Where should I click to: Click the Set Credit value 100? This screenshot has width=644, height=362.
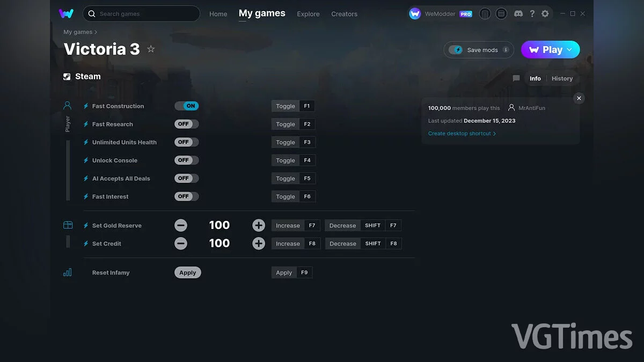coord(219,243)
